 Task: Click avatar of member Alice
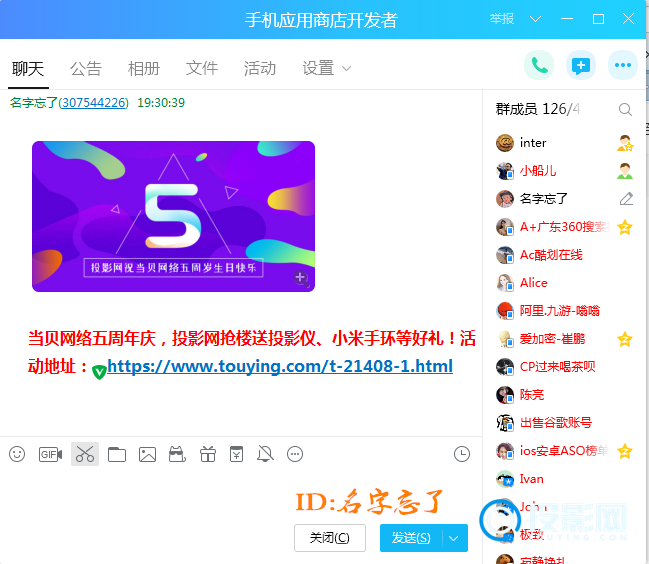[505, 283]
